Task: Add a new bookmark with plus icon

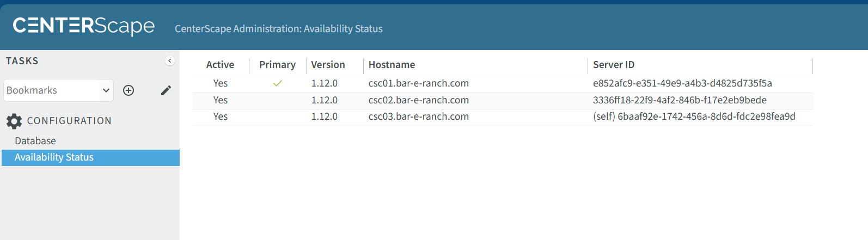Action: [x=129, y=90]
